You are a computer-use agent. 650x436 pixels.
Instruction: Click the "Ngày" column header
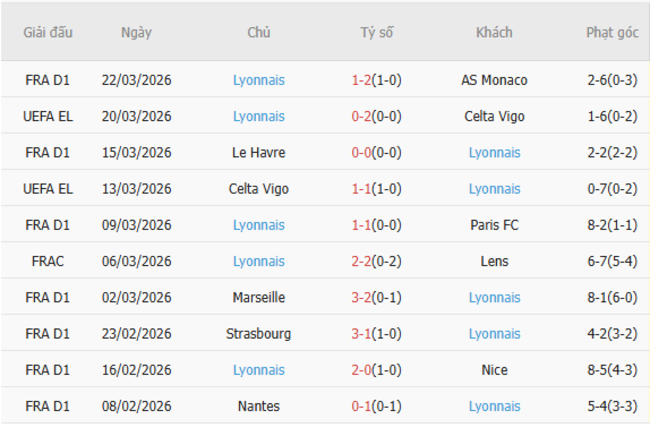point(136,32)
